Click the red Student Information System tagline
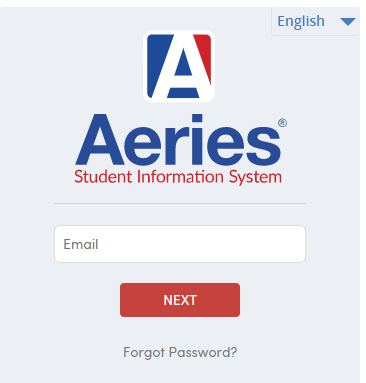 pos(178,177)
